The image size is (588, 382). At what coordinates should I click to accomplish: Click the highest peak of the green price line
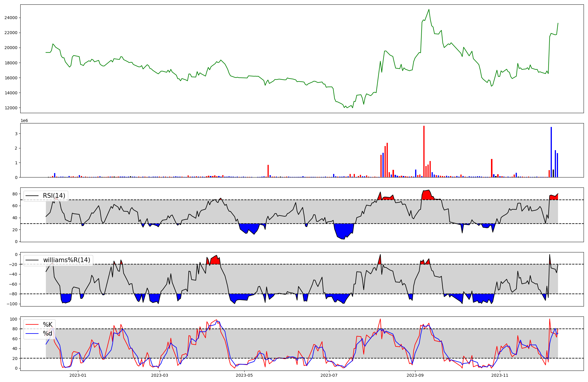(x=429, y=10)
